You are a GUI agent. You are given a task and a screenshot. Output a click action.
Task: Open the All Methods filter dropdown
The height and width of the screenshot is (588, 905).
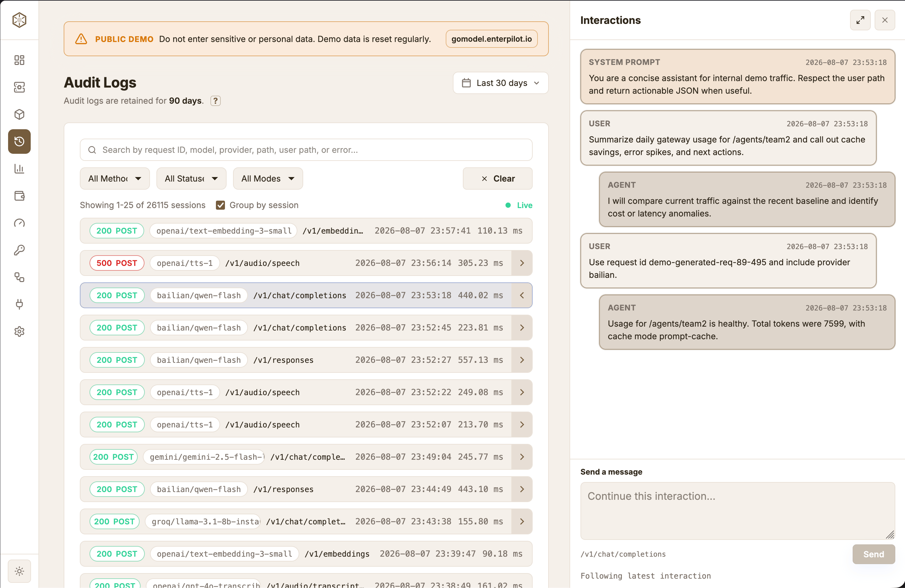[115, 179]
